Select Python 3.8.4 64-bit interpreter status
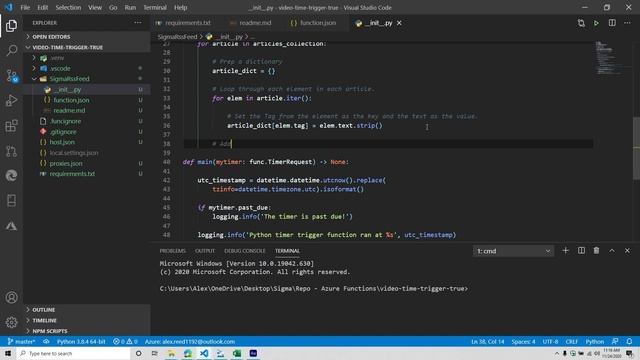This screenshot has height=360, width=640. pos(81,342)
